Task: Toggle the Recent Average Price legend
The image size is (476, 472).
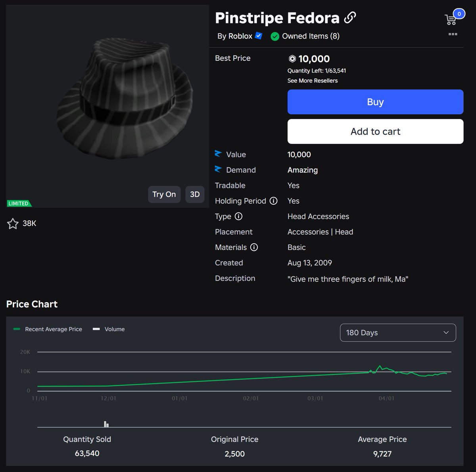Action: 48,329
